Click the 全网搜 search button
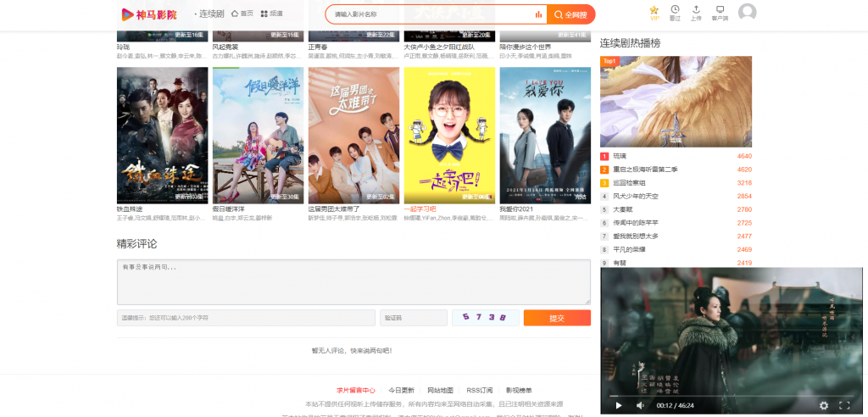This screenshot has height=417, width=868. coord(570,14)
